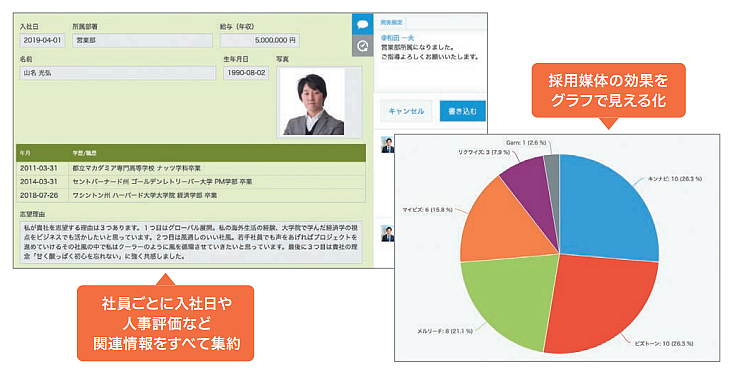Click the chart label Garn: 1 (2.6 %)
732x376 pixels.
[x=526, y=142]
